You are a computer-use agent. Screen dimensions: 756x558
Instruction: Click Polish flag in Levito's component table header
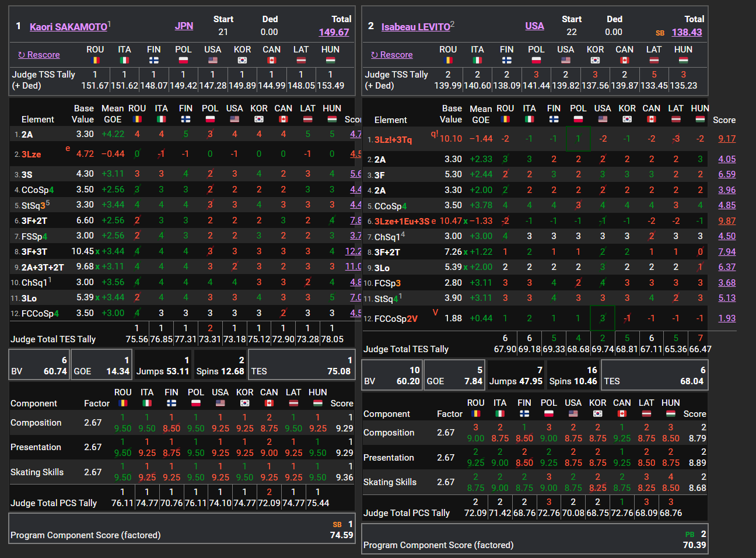pyautogui.click(x=548, y=413)
